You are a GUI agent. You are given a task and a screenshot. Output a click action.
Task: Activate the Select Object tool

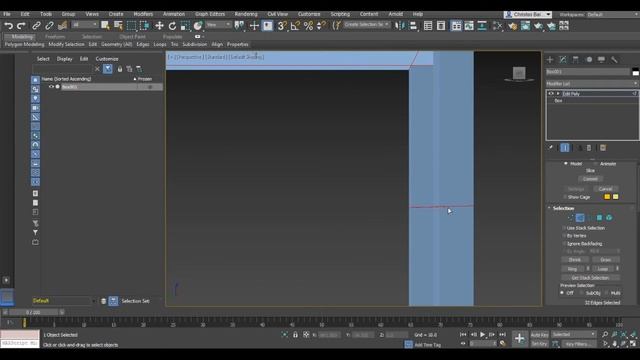point(105,26)
